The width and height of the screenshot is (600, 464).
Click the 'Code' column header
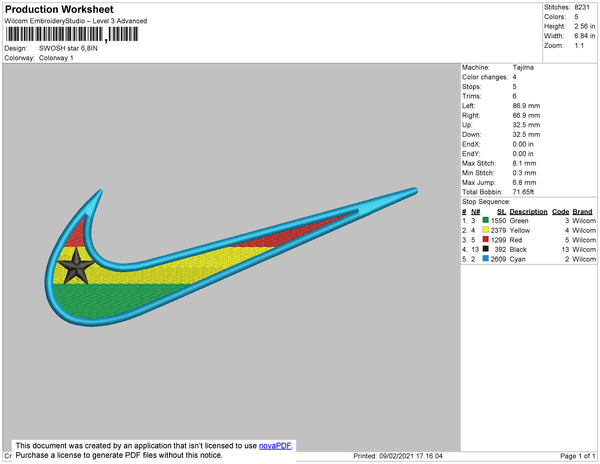tap(561, 212)
